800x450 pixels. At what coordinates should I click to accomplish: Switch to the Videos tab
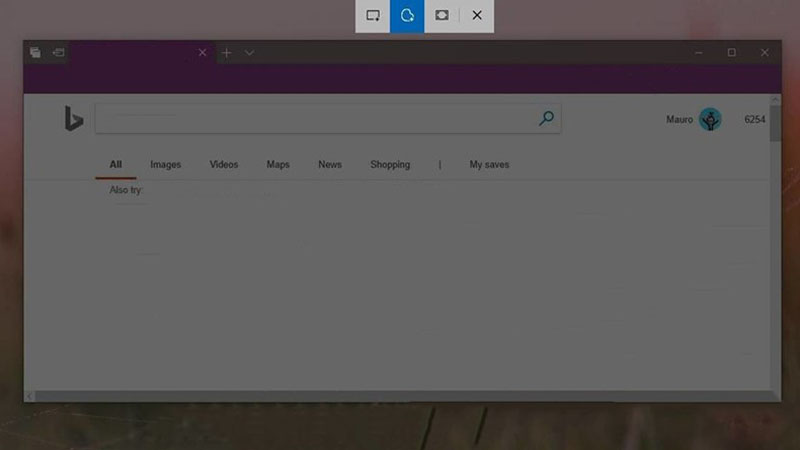[224, 165]
